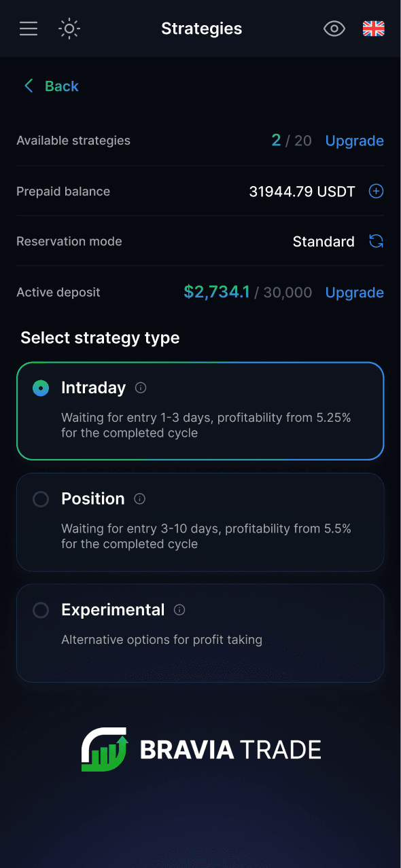401x868 pixels.
Task: Click the eye visibility icon in the header
Action: click(x=334, y=29)
